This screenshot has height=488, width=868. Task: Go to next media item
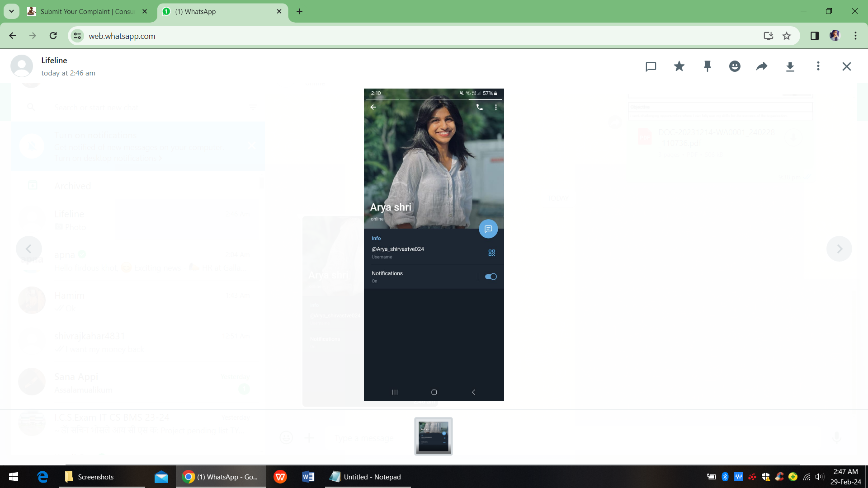839,249
